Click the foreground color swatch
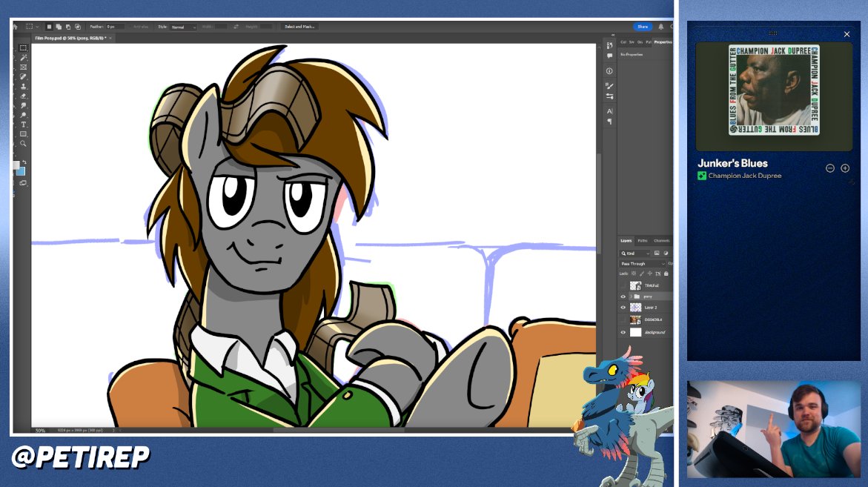 [16, 165]
